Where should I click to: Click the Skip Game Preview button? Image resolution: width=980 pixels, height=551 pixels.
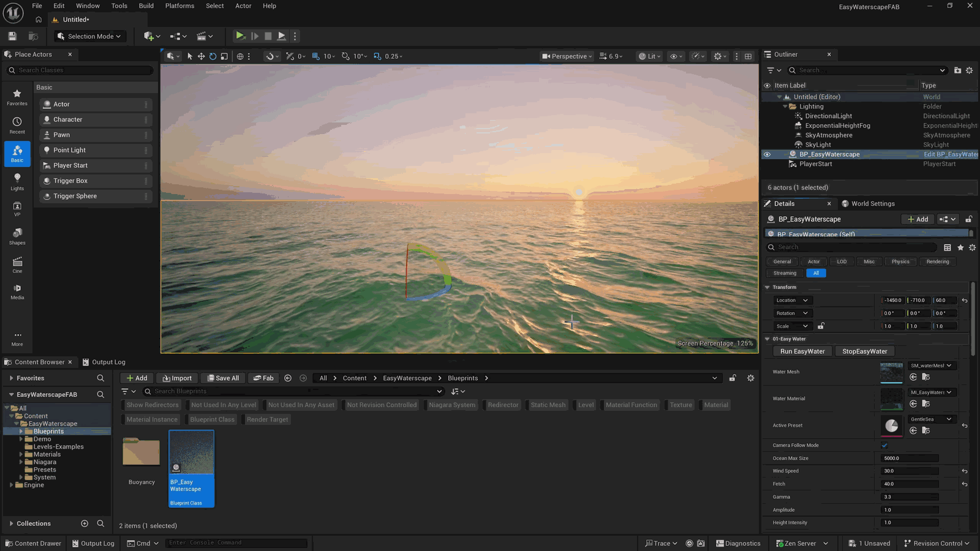pyautogui.click(x=255, y=36)
